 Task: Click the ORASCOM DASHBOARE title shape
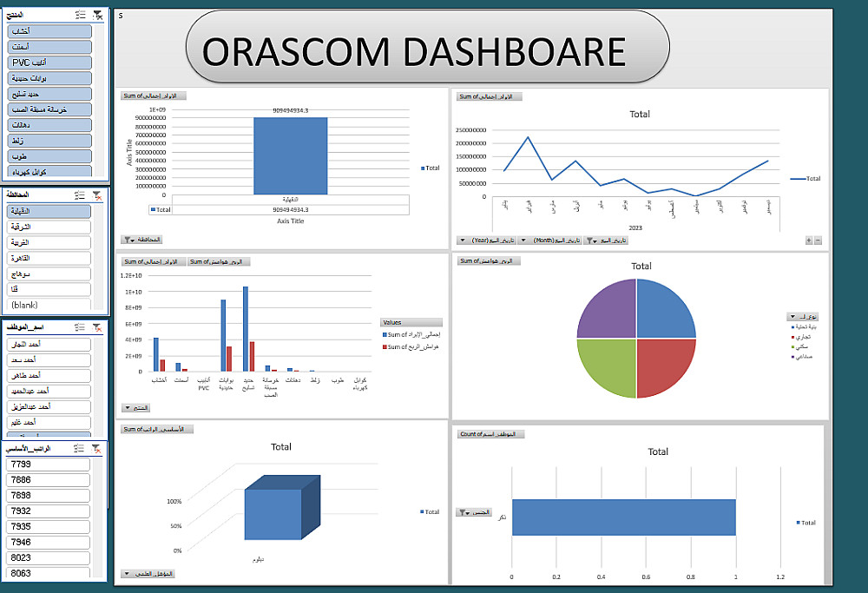pyautogui.click(x=427, y=49)
